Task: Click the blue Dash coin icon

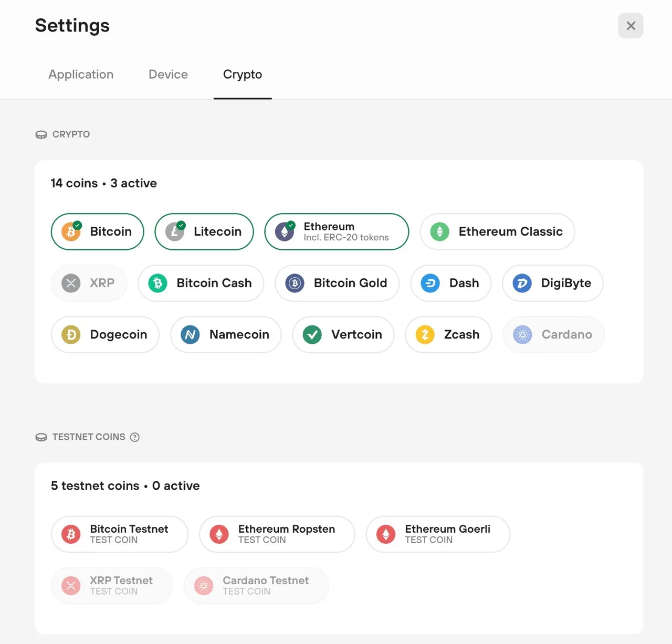Action: click(x=430, y=283)
